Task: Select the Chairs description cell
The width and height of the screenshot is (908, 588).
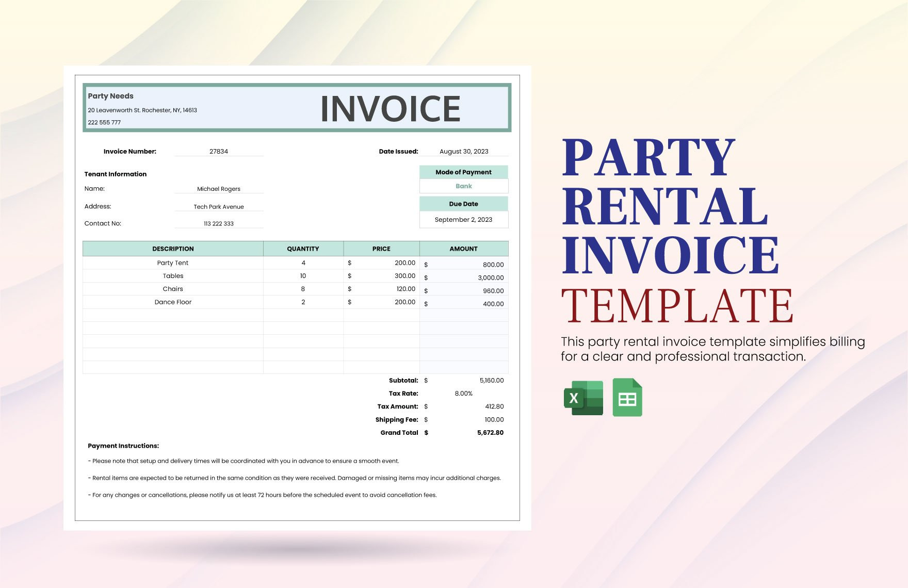Action: click(173, 289)
